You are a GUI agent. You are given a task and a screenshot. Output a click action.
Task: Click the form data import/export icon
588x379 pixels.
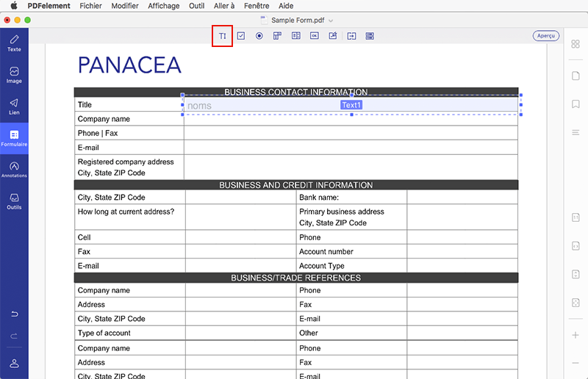coord(351,36)
